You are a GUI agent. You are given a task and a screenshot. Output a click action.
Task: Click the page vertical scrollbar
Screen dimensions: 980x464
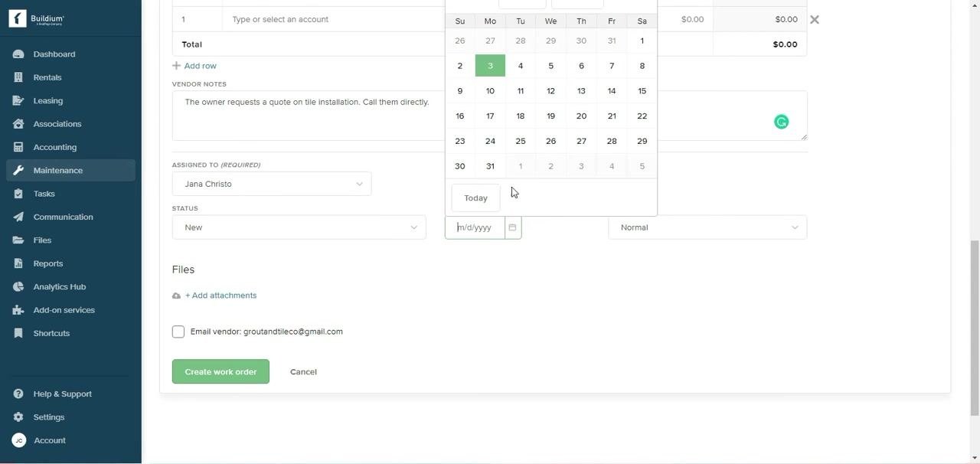coord(975,328)
